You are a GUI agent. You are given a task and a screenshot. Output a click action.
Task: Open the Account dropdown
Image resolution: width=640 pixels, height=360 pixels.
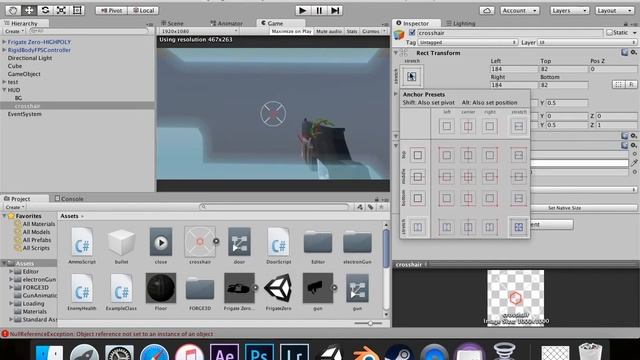520,11
